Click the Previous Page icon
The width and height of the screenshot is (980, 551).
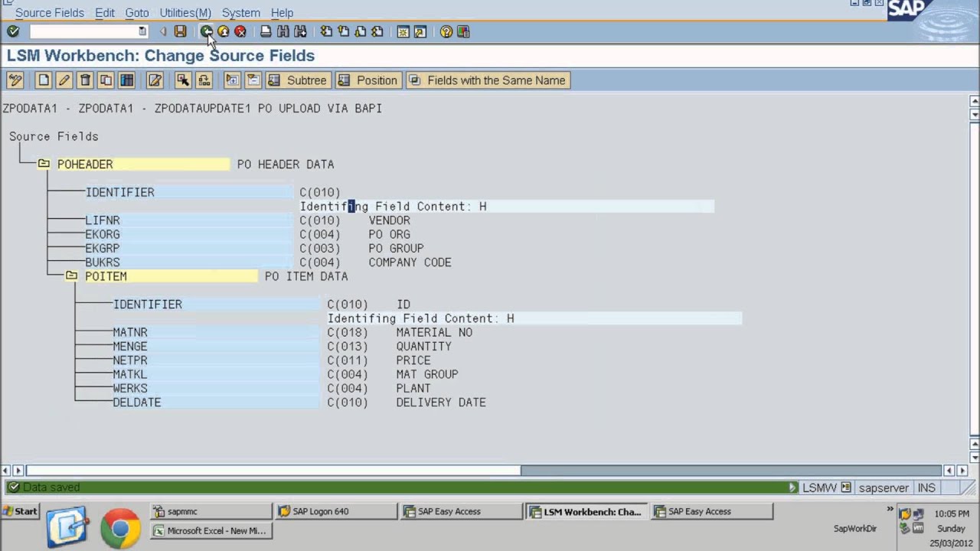click(343, 31)
